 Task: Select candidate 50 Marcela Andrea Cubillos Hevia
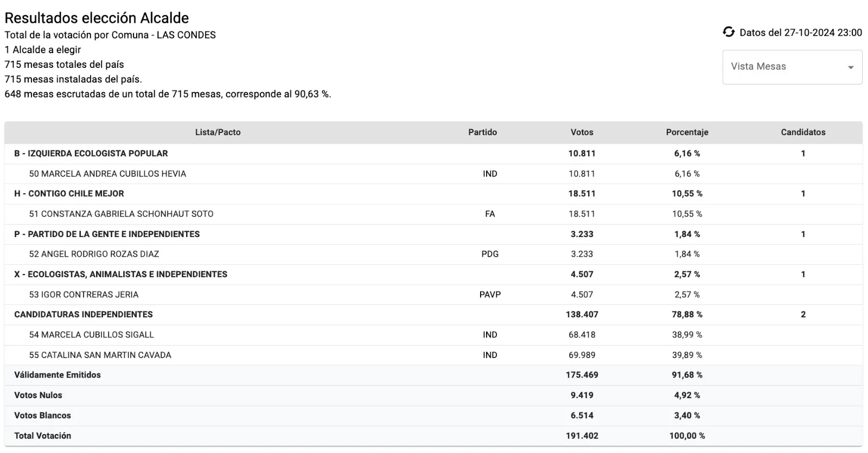point(433,174)
